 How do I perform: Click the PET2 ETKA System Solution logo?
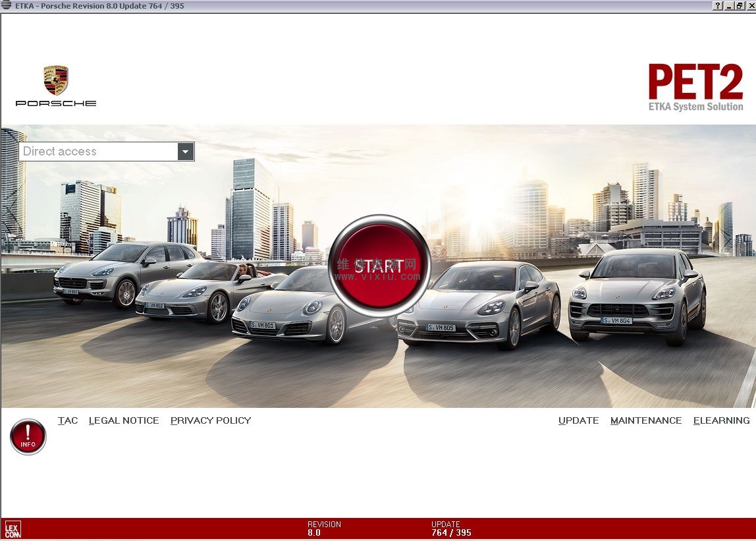695,88
